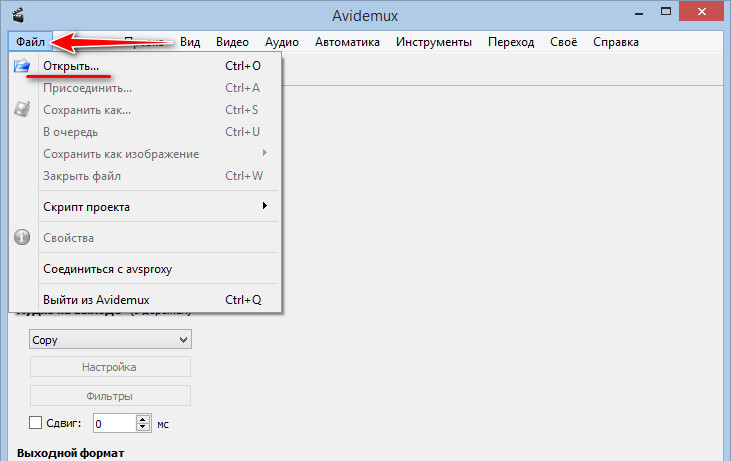This screenshot has width=731, height=461.
Task: Enable the Сдвиг checkbox
Action: coord(35,423)
